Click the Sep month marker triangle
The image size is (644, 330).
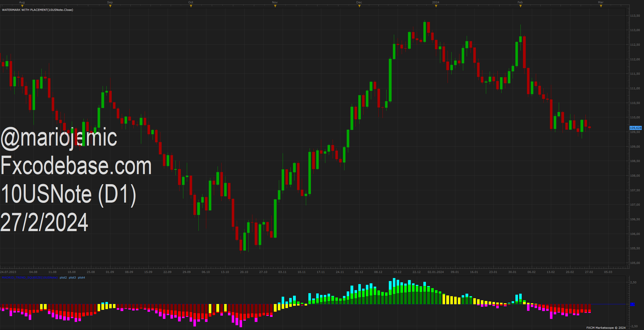tap(110, 6)
